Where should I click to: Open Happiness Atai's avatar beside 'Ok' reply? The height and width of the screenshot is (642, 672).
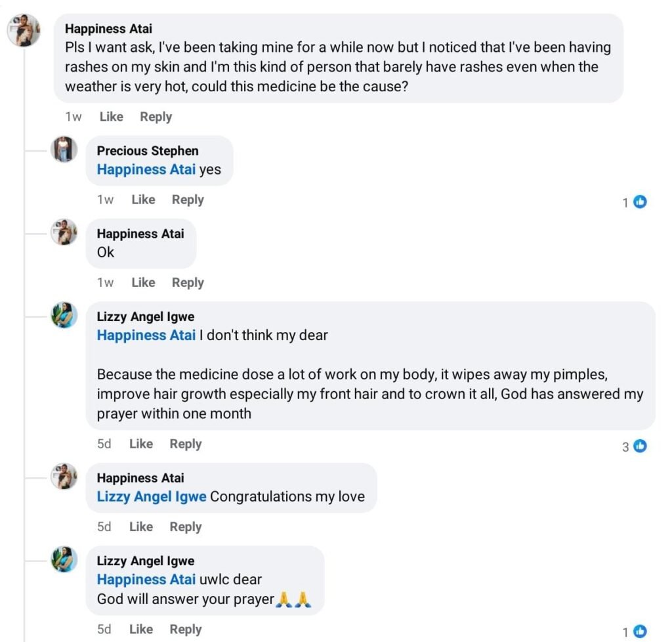64,232
